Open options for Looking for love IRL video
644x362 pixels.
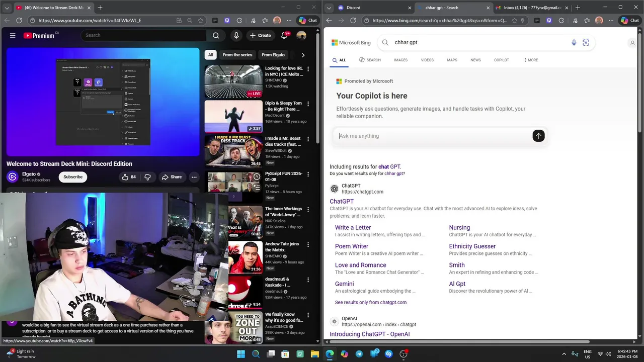[x=308, y=69]
